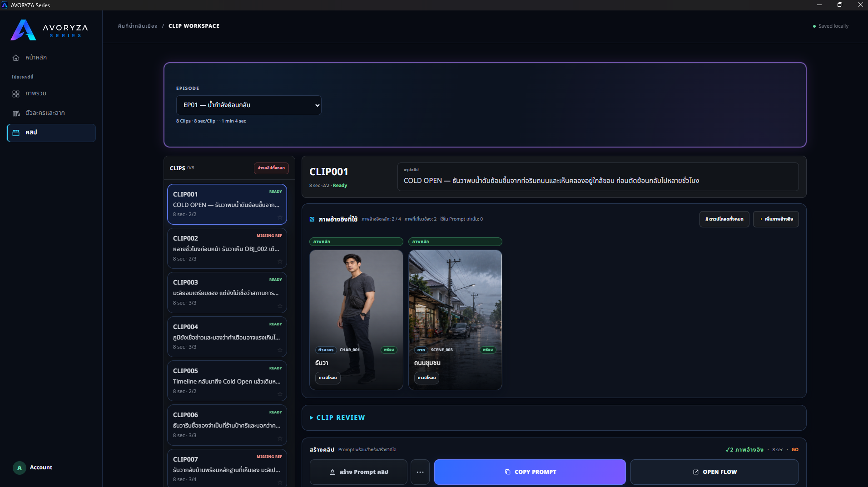868x487 pixels.
Task: Open the EPISODE dropdown EP01
Action: pyautogui.click(x=248, y=105)
